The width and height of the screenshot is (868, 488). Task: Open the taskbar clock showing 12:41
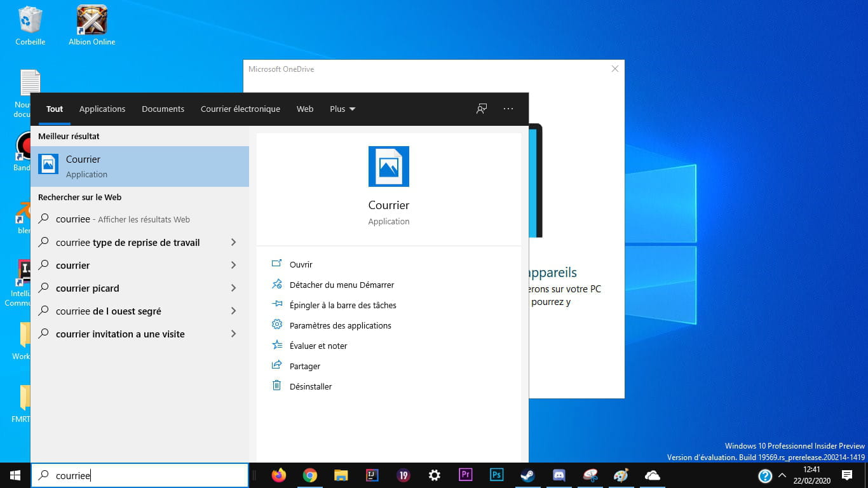[x=811, y=475]
